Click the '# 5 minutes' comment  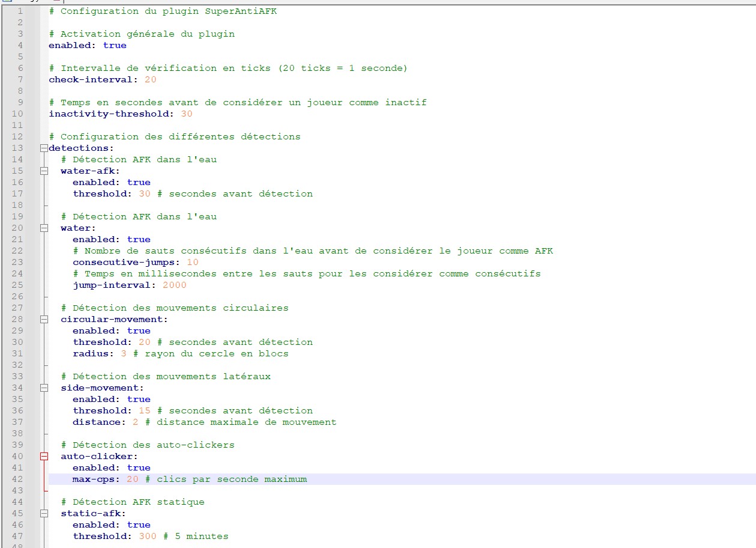(196, 536)
